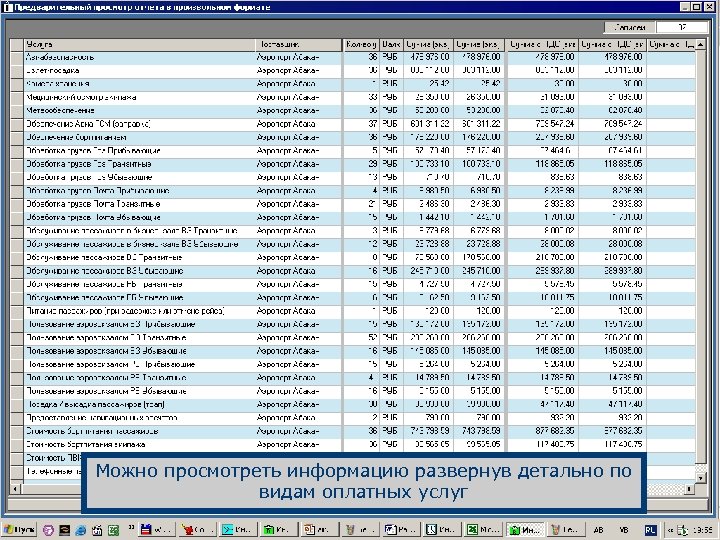Click the first 709 547.24 sum cell
Image resolution: width=720 pixels, height=540 pixels.
543,124
